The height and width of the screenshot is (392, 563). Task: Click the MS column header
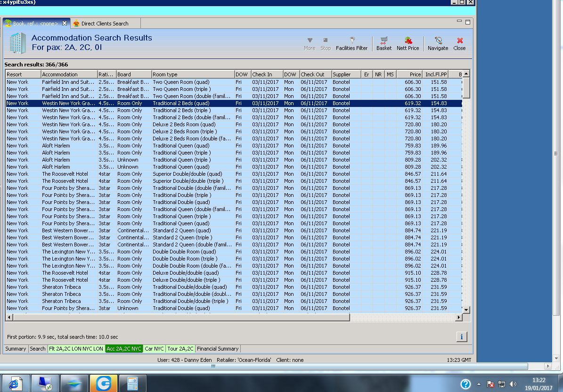pyautogui.click(x=390, y=74)
